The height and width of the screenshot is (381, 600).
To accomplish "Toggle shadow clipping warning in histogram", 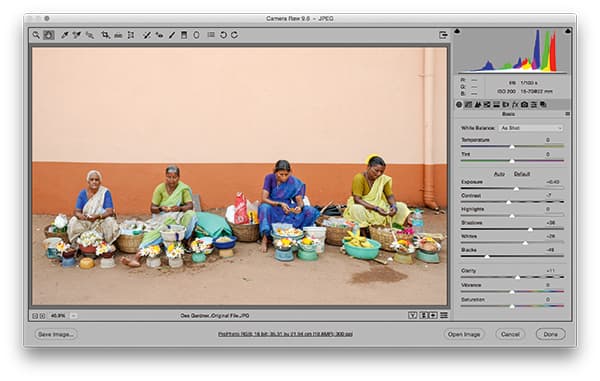I will [457, 31].
